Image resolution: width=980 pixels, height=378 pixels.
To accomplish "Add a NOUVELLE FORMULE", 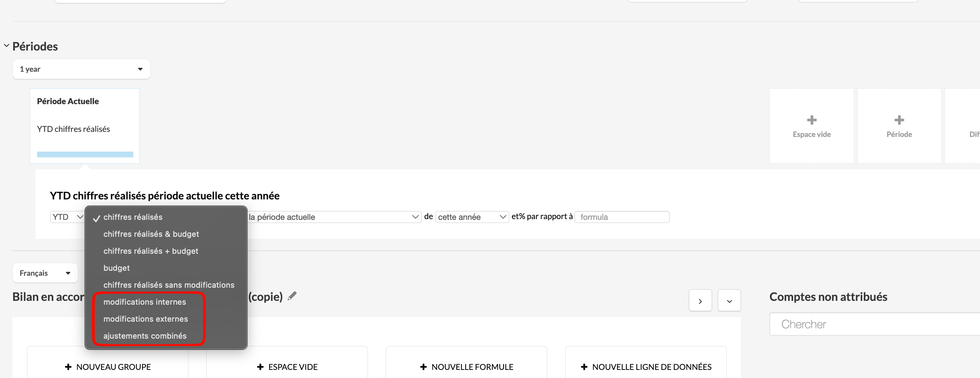I will pyautogui.click(x=466, y=366).
